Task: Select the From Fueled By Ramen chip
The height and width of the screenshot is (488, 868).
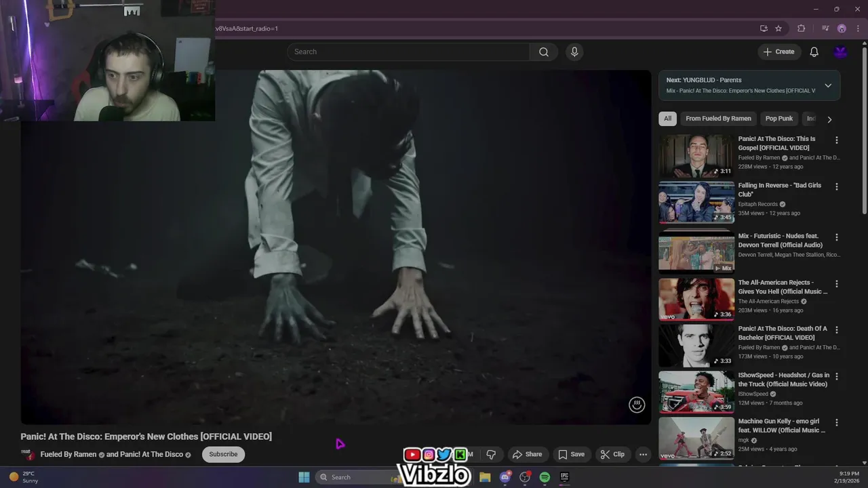Action: click(718, 119)
